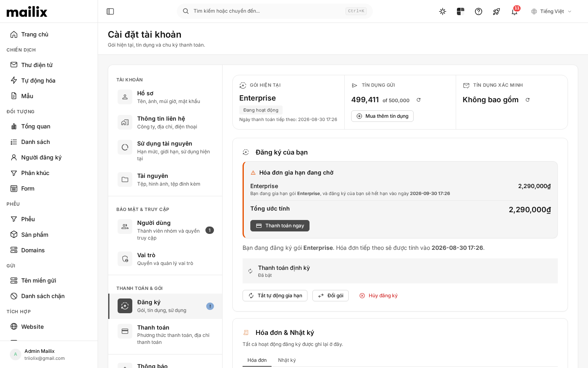The image size is (588, 368).
Task: Click the 499,411 credits value
Action: click(x=365, y=100)
